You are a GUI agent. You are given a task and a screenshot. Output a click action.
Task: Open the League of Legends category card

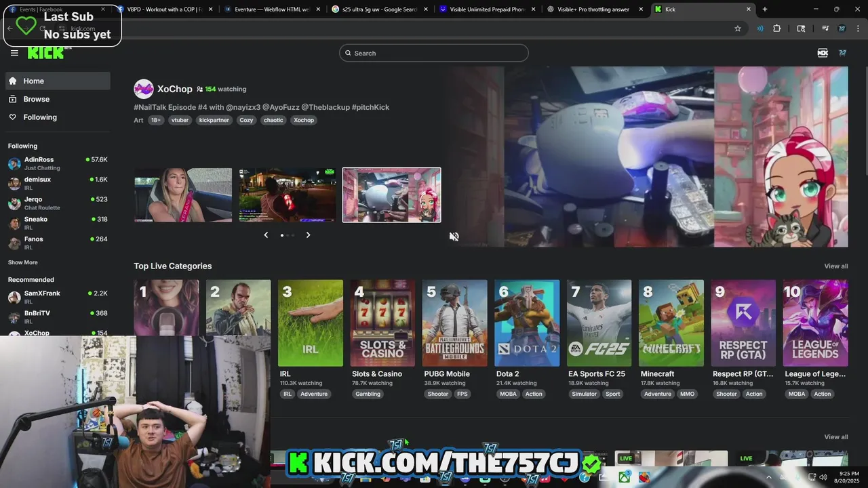pos(816,323)
